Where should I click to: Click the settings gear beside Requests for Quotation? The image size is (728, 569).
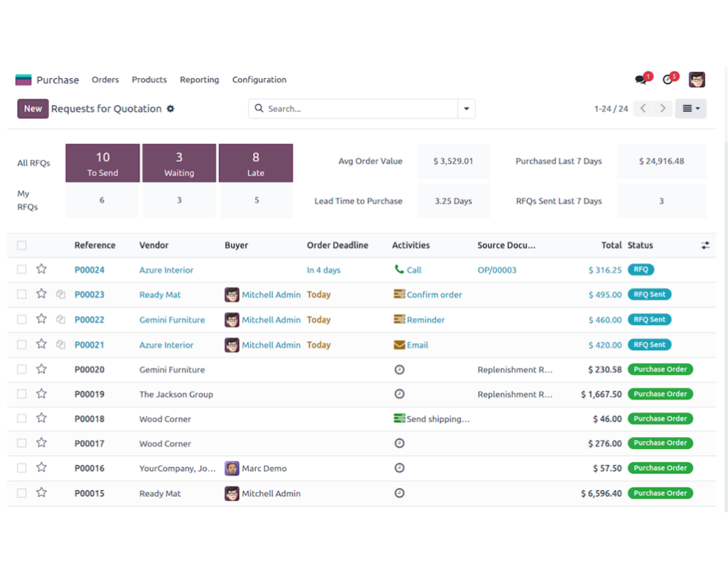tap(171, 109)
